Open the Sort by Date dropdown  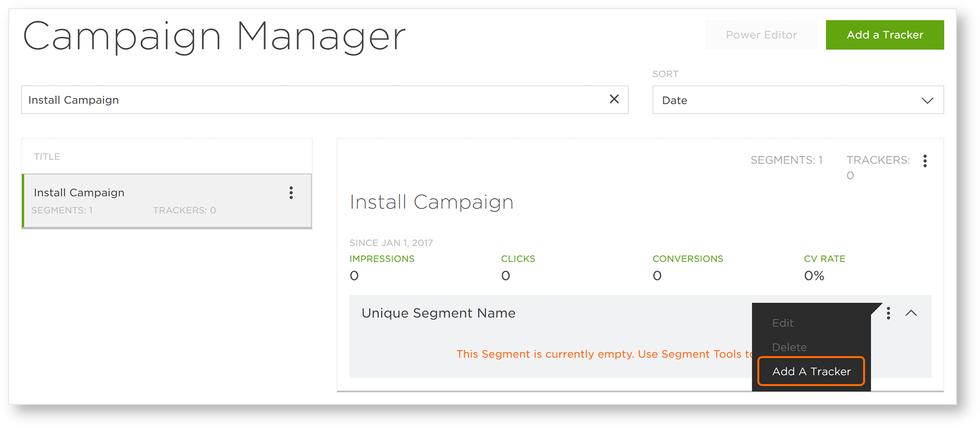pos(798,100)
